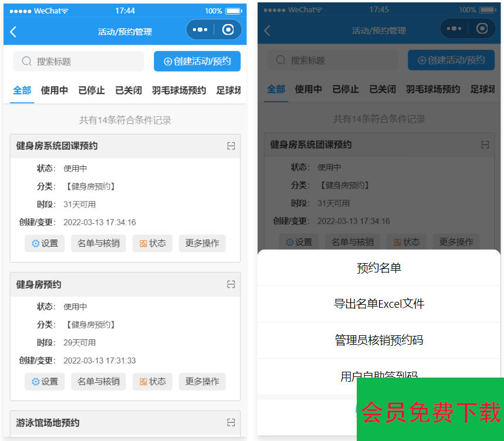Switch to 使用中 tab on left screen

[x=55, y=90]
